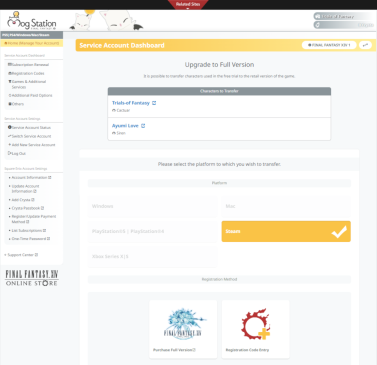Click the external-link icon beside Trials of Fantasy
This screenshot has height=365, width=377.
[x=154, y=103]
